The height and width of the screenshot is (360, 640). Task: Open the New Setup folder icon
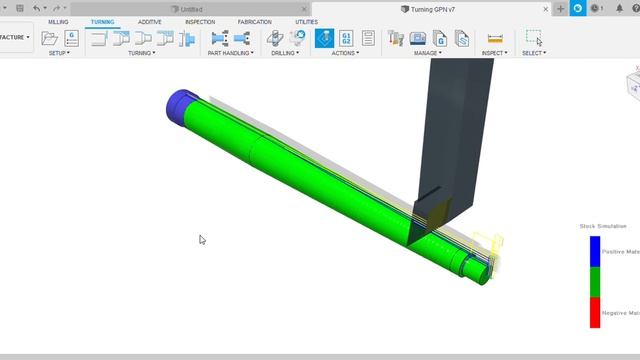49,38
